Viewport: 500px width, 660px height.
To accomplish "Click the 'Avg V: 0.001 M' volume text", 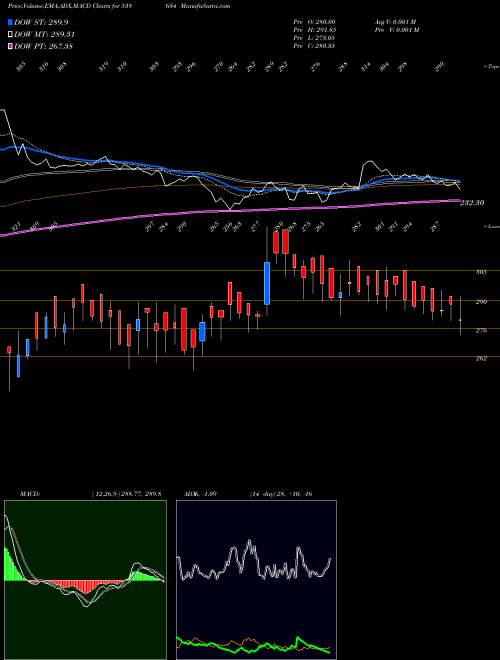I will (x=395, y=22).
